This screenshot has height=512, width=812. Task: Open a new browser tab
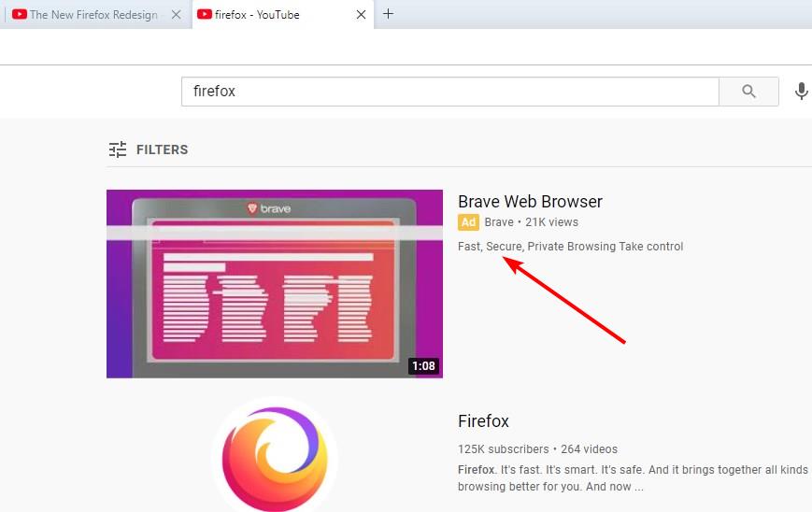tap(388, 14)
